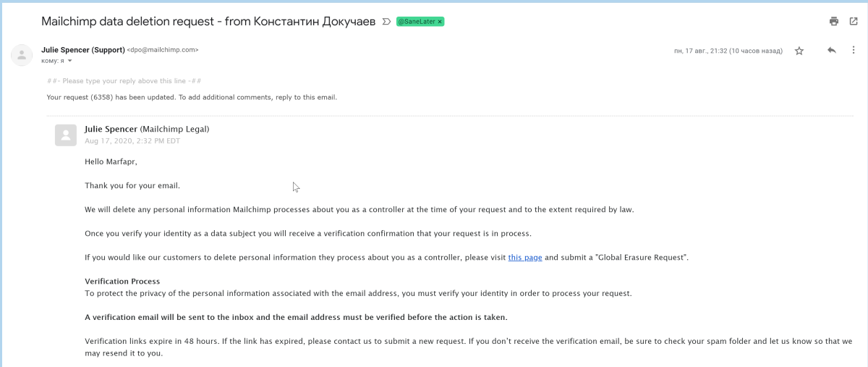Toggle the importance marker beside the subject
The image size is (868, 367).
[x=386, y=22]
